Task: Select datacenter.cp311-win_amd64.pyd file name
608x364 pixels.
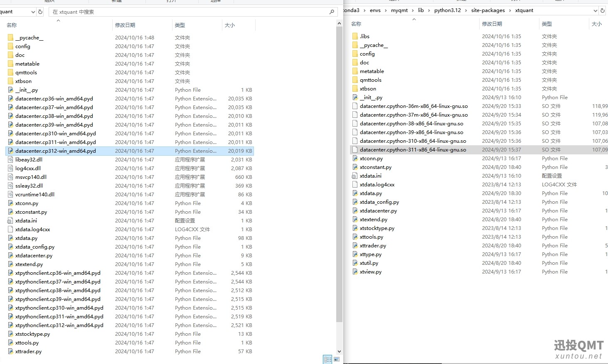Action: [55, 142]
